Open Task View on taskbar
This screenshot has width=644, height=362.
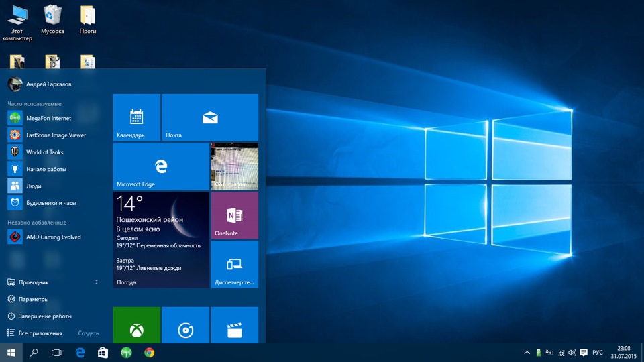tap(56, 353)
